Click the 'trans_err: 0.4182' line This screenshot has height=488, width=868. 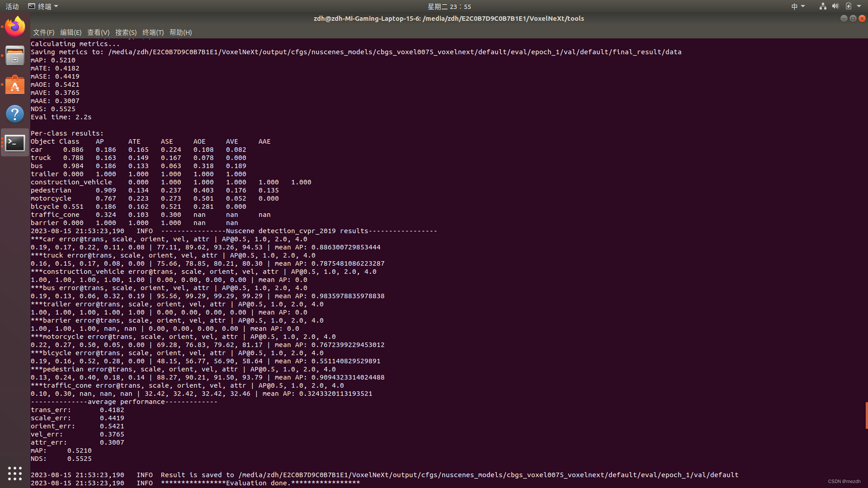click(x=77, y=410)
